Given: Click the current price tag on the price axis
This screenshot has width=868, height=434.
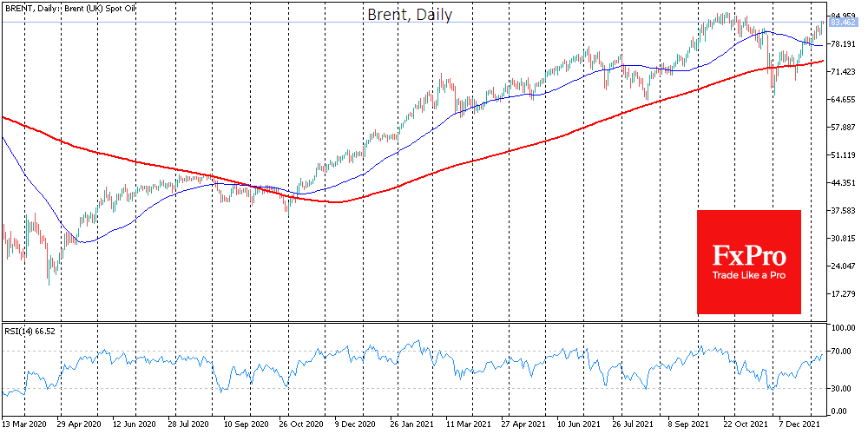Looking at the screenshot, I should [x=839, y=23].
